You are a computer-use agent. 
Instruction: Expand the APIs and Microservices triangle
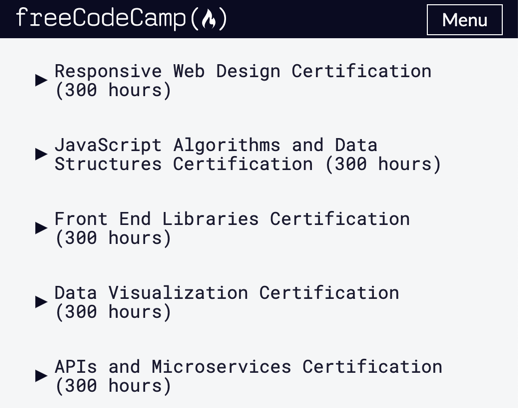coord(41,376)
